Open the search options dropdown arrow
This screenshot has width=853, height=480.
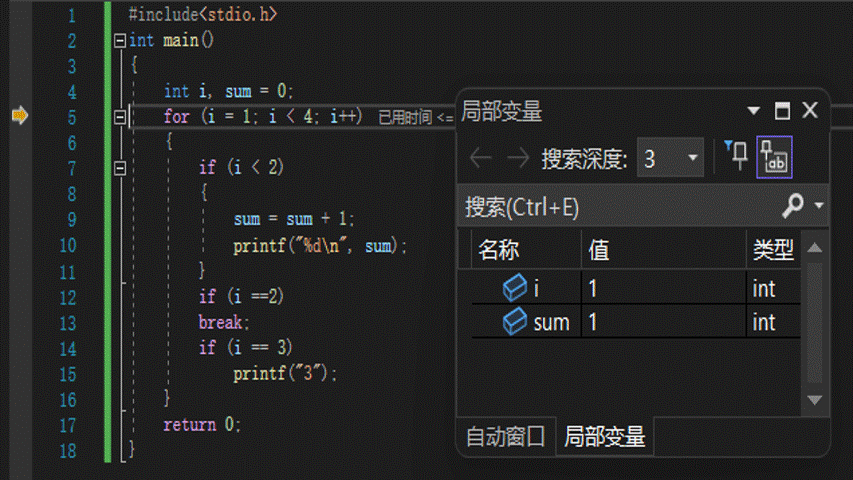click(x=819, y=206)
